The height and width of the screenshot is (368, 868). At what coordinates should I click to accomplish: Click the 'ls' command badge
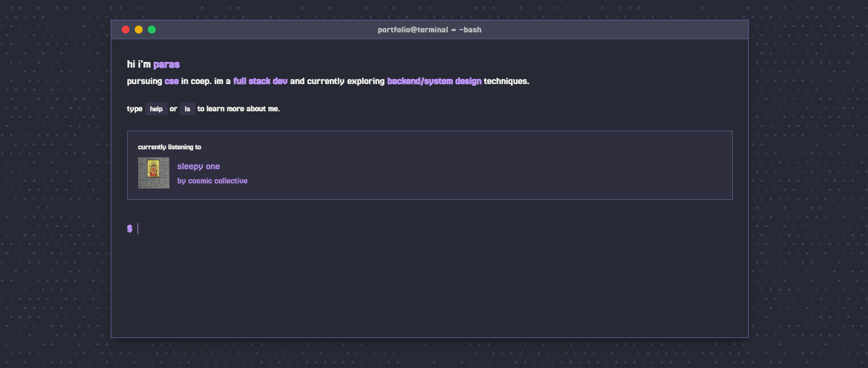[188, 108]
